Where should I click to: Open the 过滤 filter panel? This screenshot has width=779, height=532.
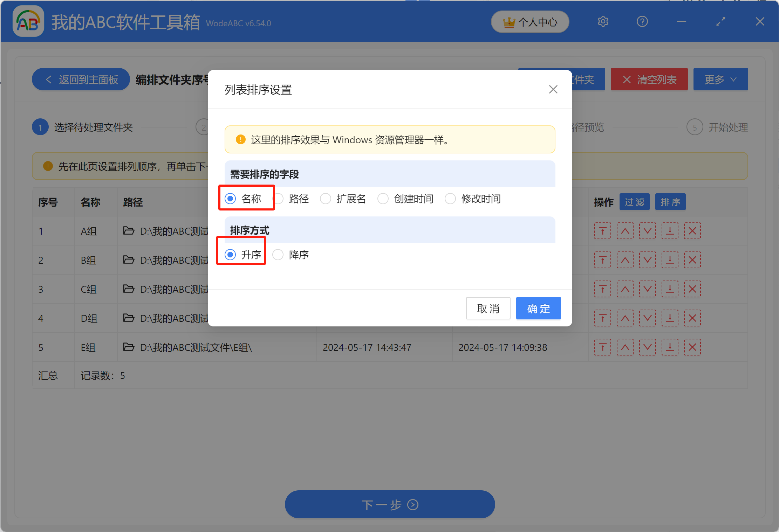click(x=634, y=202)
